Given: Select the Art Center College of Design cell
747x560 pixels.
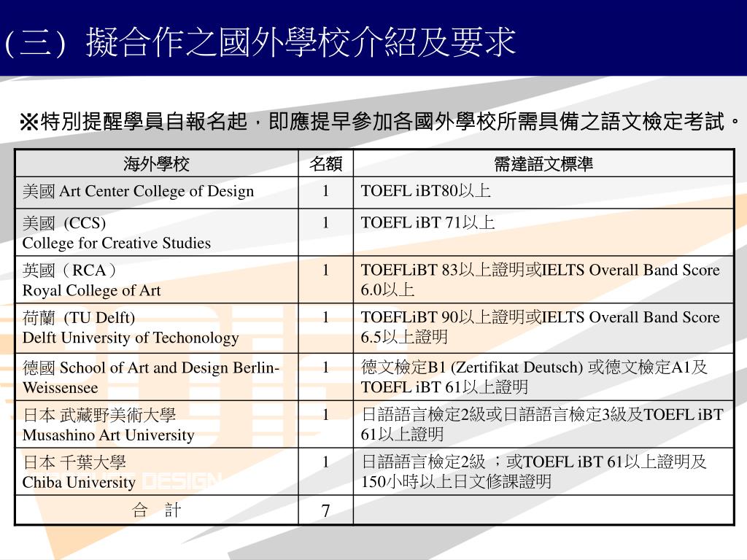Looking at the screenshot, I should click(157, 192).
